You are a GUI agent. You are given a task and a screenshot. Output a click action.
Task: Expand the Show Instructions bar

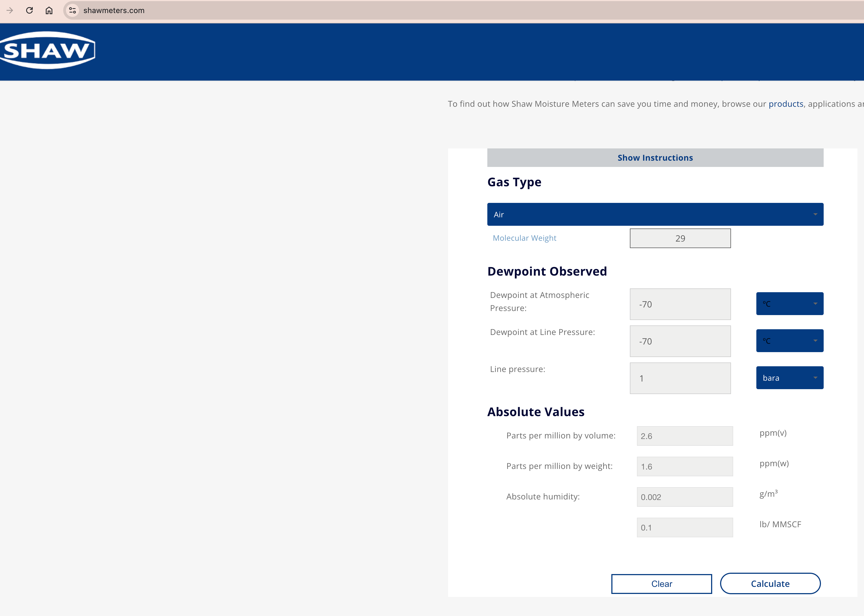[655, 158]
